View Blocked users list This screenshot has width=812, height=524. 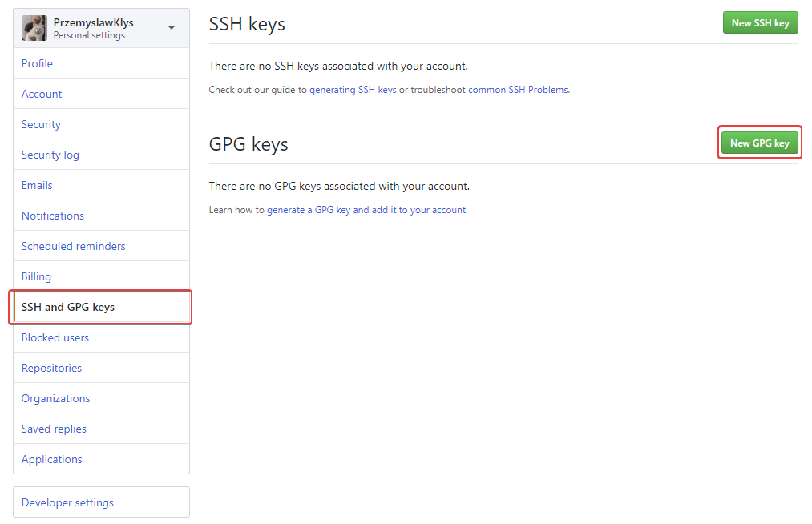tap(55, 337)
